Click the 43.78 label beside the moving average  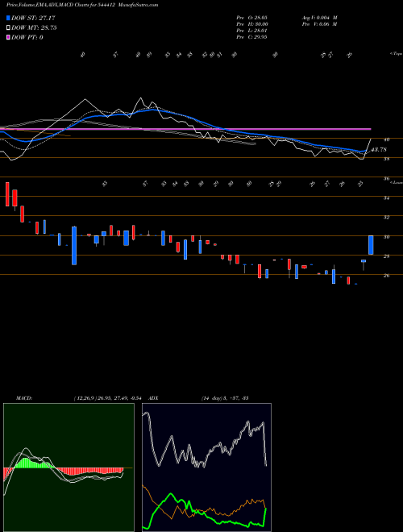[379, 150]
